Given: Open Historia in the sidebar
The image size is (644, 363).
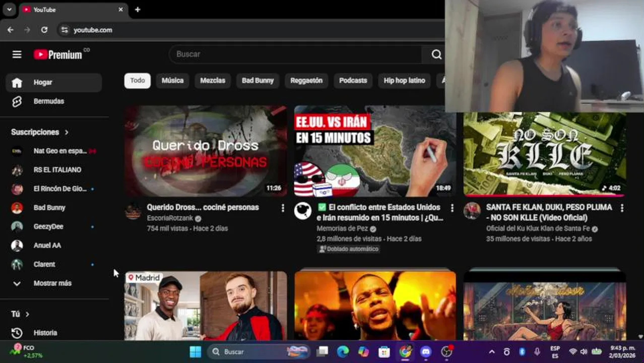Looking at the screenshot, I should pyautogui.click(x=54, y=333).
